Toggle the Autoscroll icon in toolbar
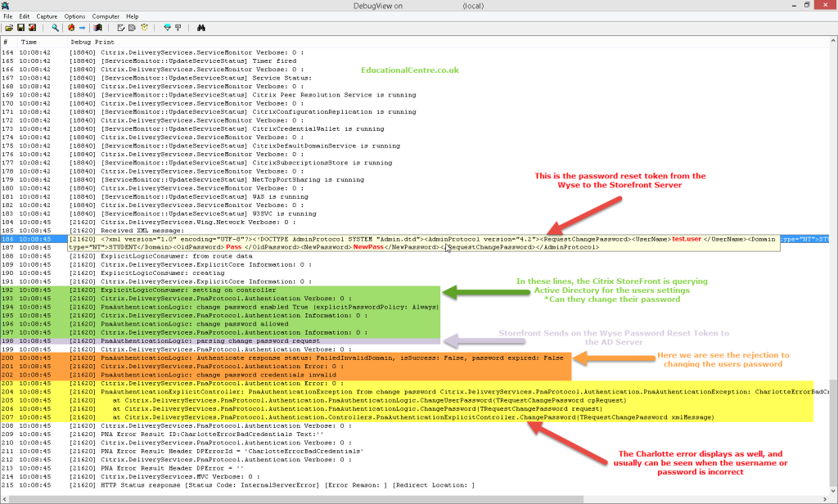838x504 pixels. pos(121,28)
